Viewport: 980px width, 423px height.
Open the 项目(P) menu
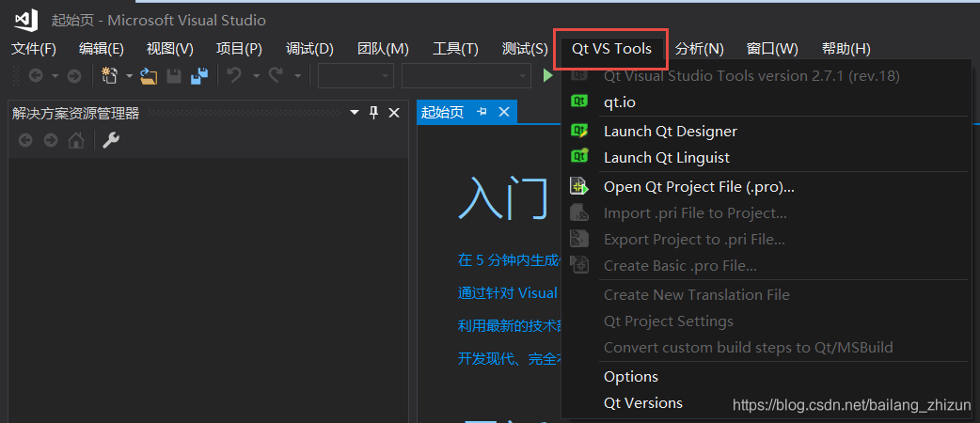239,49
